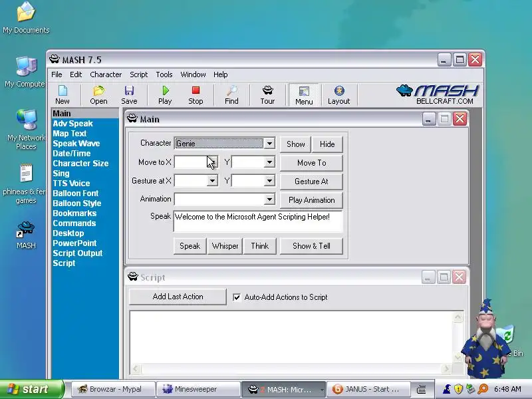Select TTS Voice in the sidebar

coord(71,184)
